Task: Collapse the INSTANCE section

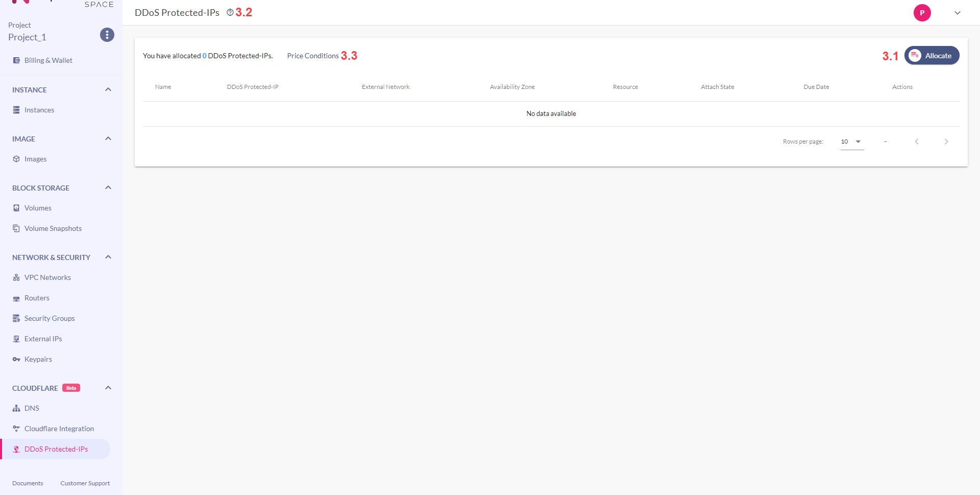Action: click(108, 90)
